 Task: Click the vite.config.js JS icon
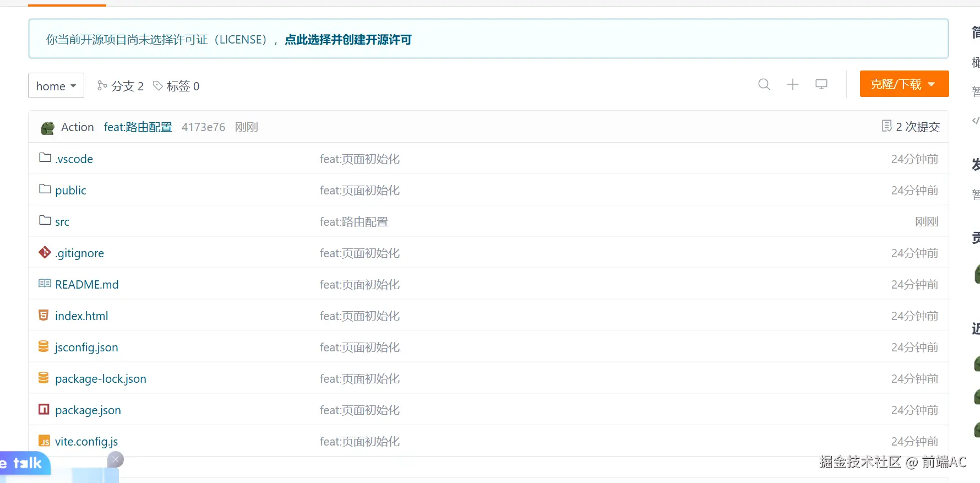point(44,441)
